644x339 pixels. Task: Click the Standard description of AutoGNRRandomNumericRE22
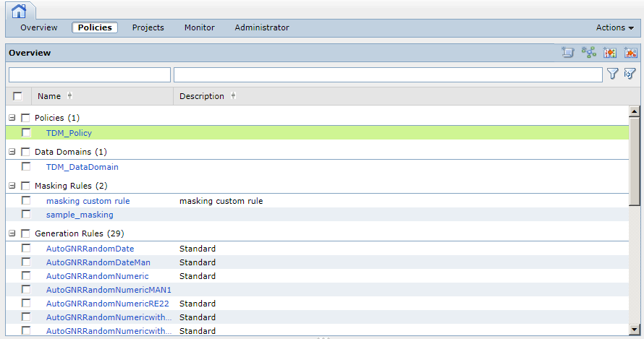point(198,304)
